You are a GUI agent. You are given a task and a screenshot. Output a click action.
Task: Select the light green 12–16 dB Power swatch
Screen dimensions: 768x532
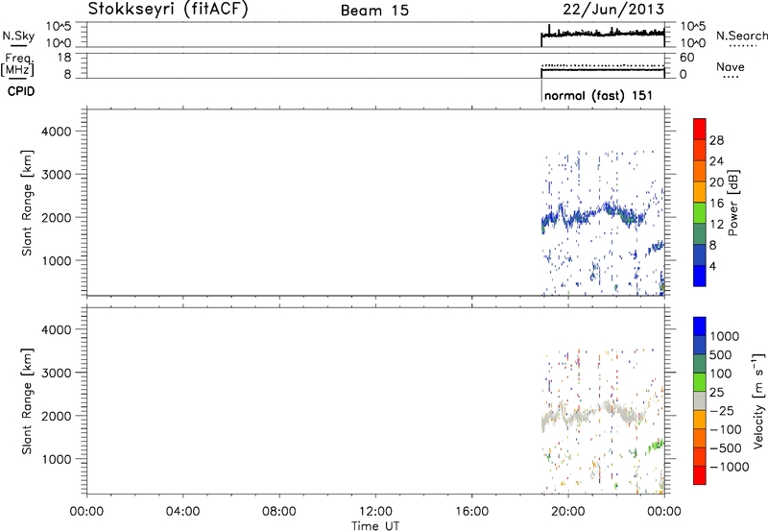click(x=700, y=212)
